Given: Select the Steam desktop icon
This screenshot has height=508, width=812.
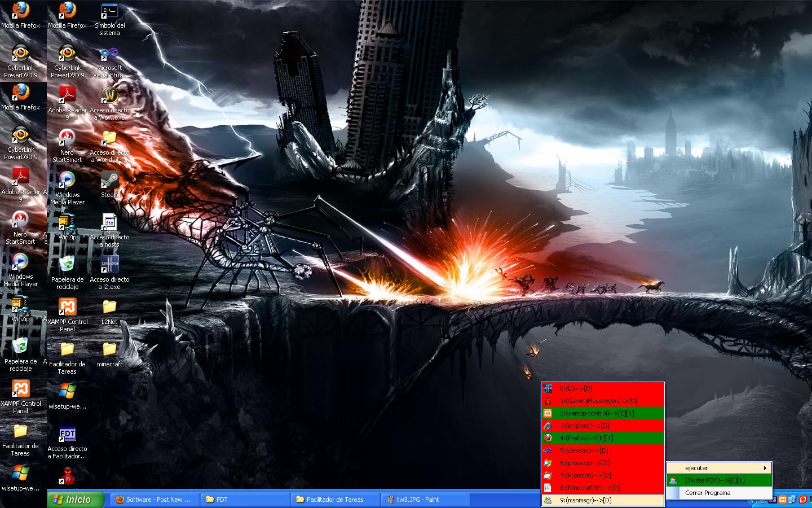Looking at the screenshot, I should point(109,185).
